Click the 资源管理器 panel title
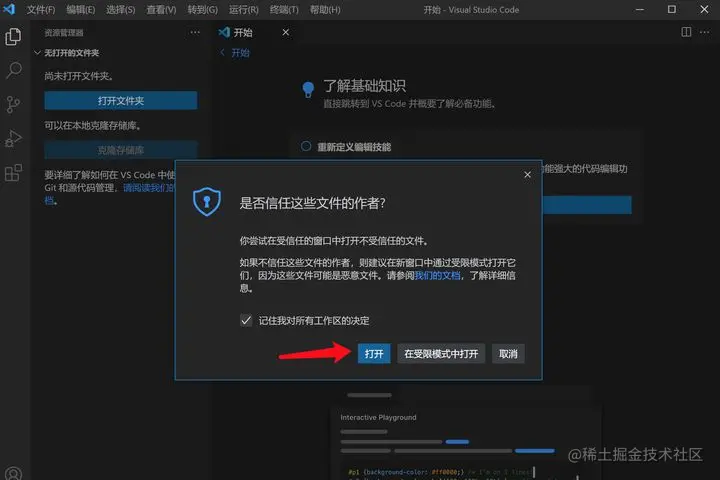 pos(64,33)
